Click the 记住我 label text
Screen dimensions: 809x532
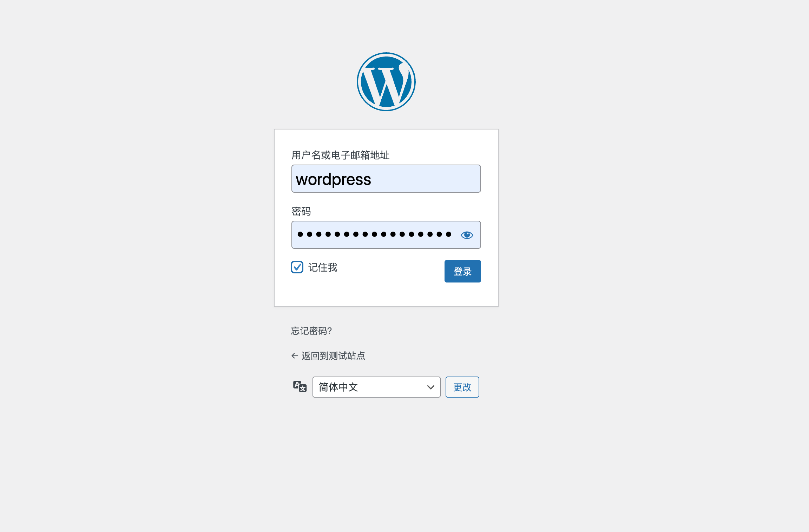pos(323,267)
